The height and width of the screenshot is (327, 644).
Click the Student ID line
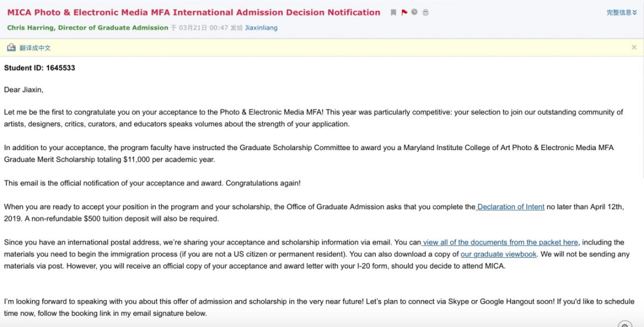tap(39, 68)
